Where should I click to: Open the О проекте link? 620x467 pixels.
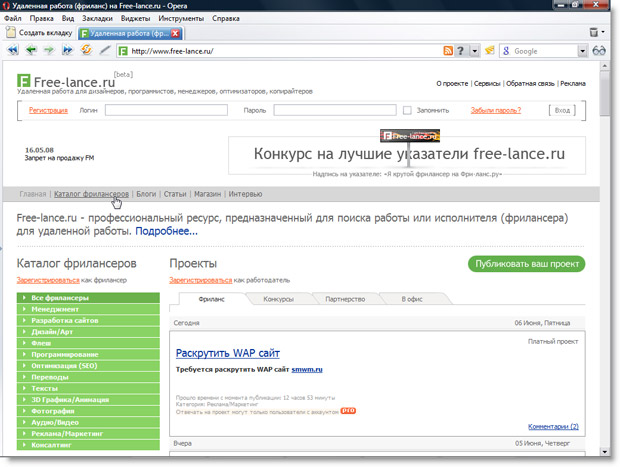[452, 83]
